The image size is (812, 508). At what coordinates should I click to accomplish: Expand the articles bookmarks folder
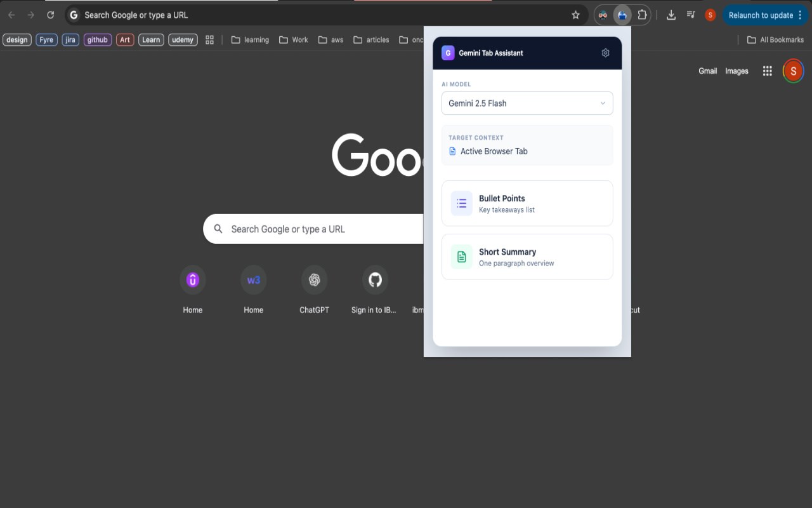[371, 40]
